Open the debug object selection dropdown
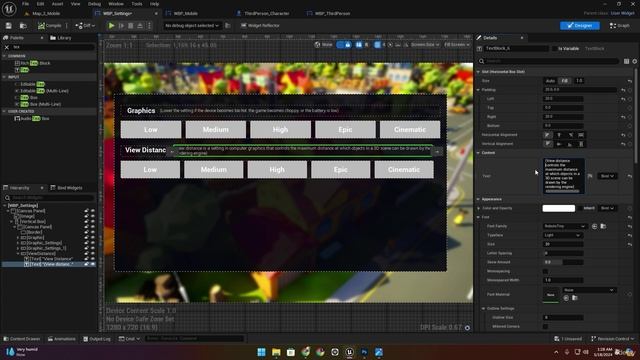 click(x=191, y=25)
